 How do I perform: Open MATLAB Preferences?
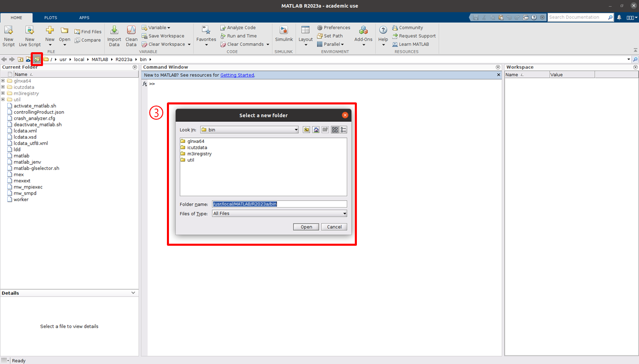coord(333,28)
